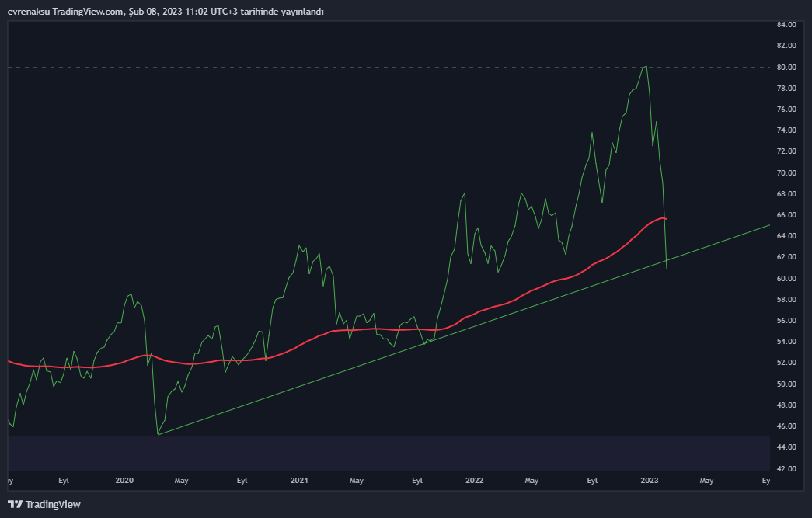Screen dimensions: 812x518
Task: Click the 48.00 price axis label
Action: [x=786, y=405]
